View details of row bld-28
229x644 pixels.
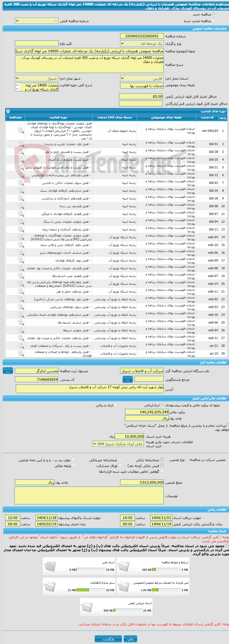click(21, 151)
